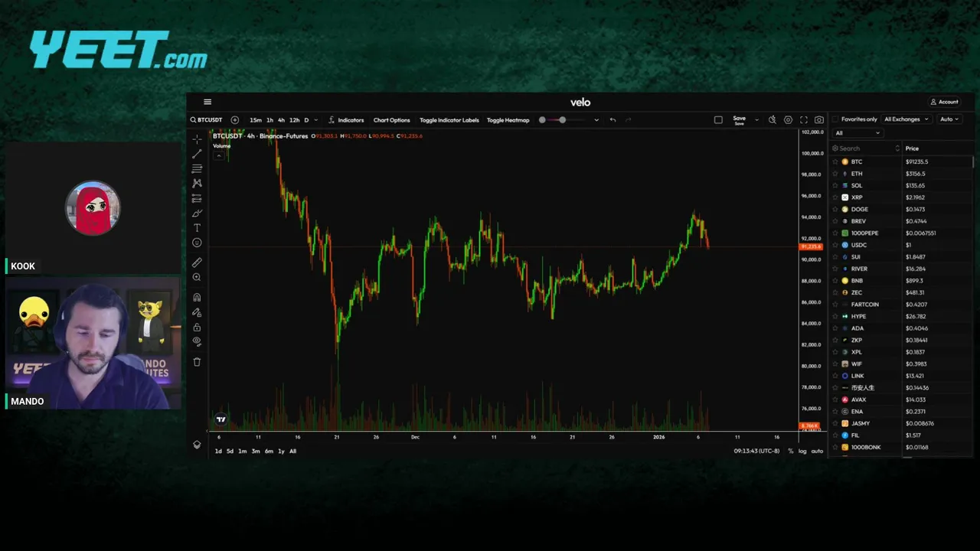Image resolution: width=980 pixels, height=551 pixels.
Task: Collapse the Volume indicator legend chevron
Action: [x=219, y=155]
